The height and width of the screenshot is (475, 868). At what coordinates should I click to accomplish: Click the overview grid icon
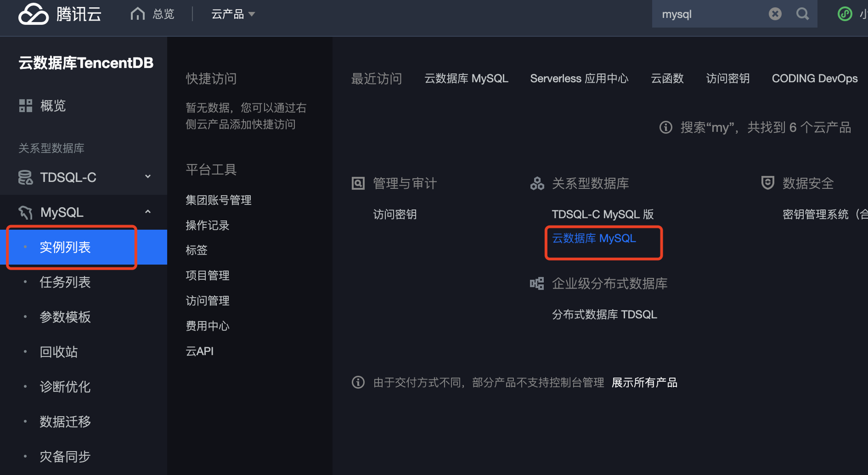pyautogui.click(x=26, y=106)
